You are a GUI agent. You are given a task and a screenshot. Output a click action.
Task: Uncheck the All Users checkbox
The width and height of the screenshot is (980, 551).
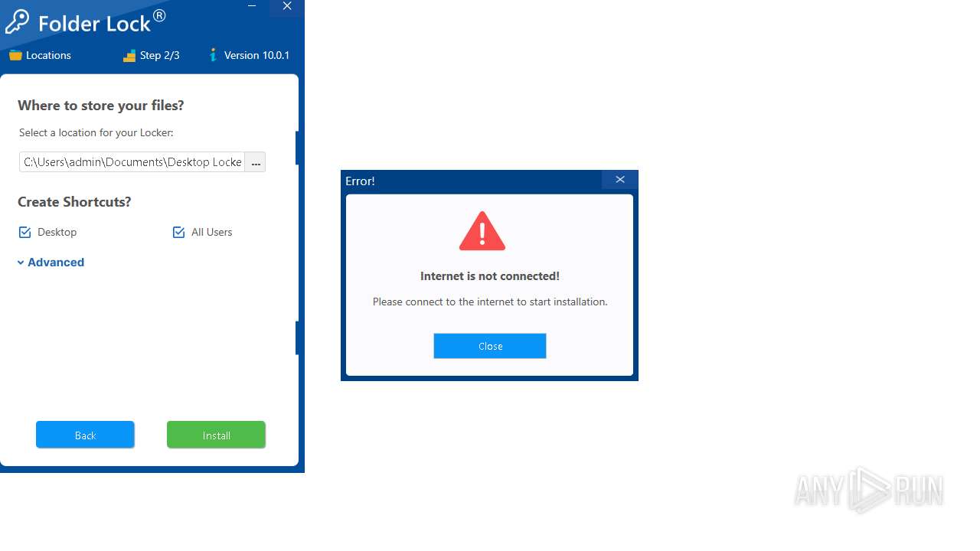179,232
